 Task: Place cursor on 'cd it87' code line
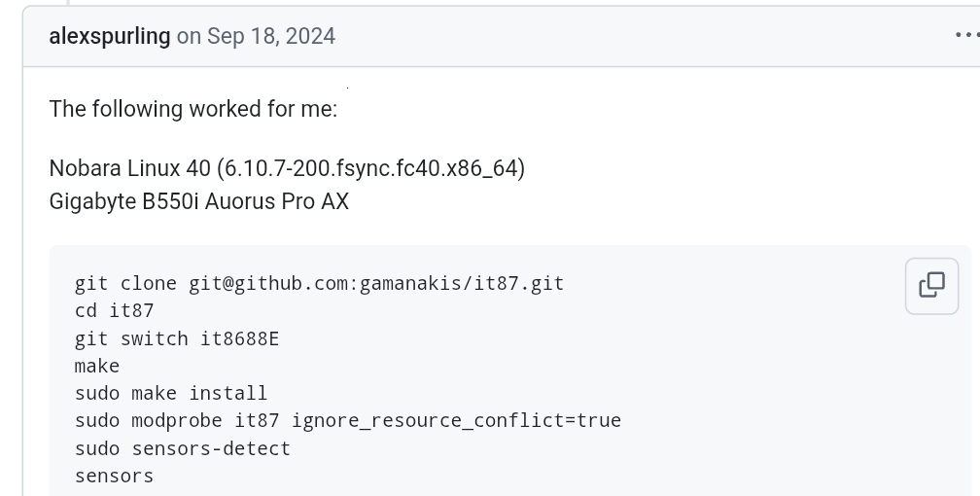pyautogui.click(x=115, y=311)
